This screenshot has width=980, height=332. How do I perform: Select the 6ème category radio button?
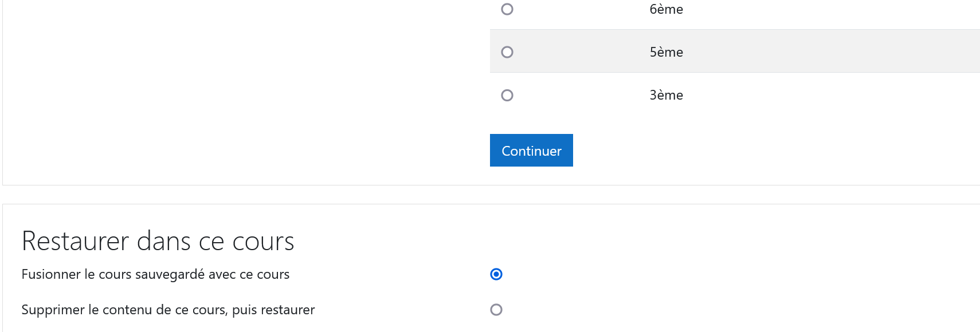(x=507, y=9)
